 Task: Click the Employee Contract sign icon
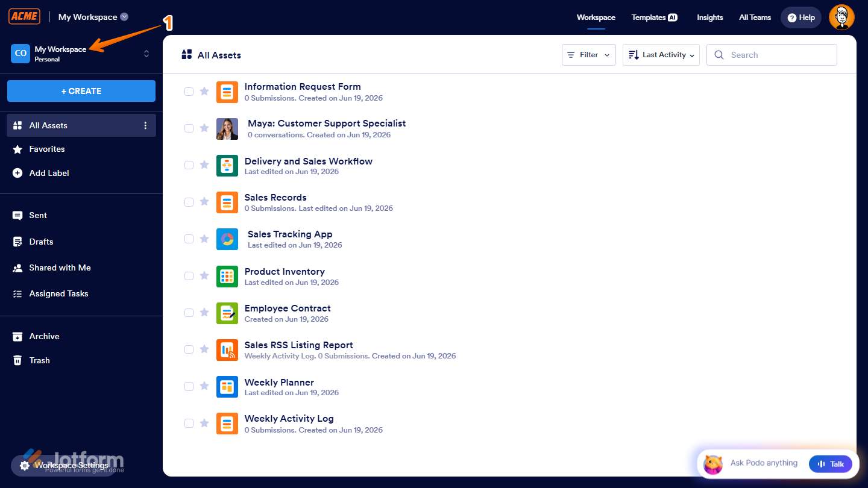(x=227, y=313)
